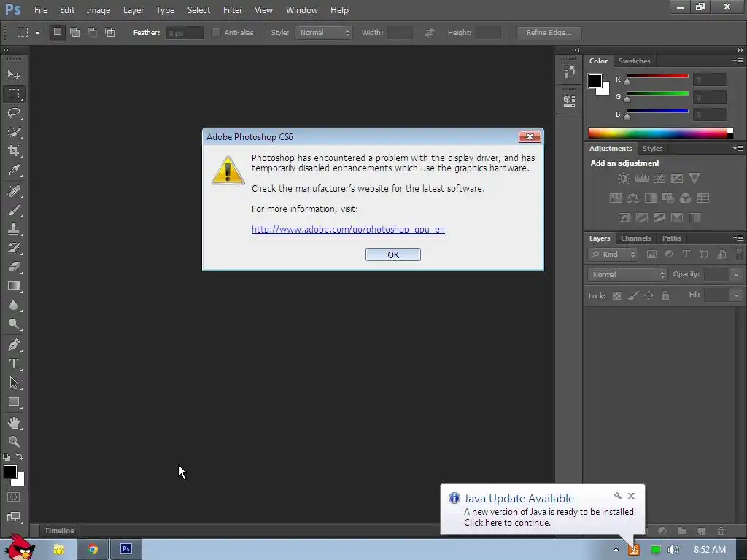Click the swap width and height button
The width and height of the screenshot is (747, 560).
(x=429, y=32)
